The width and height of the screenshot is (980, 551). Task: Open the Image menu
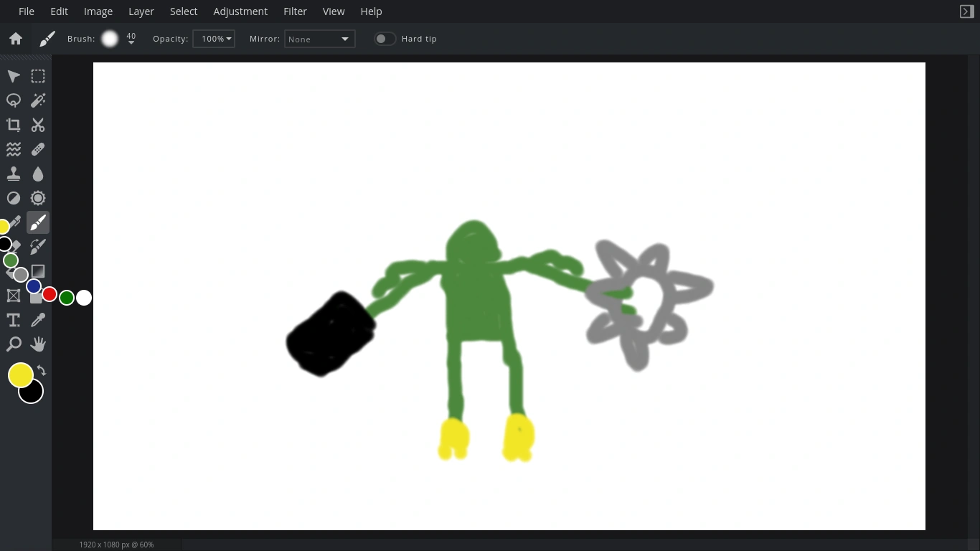click(x=98, y=11)
